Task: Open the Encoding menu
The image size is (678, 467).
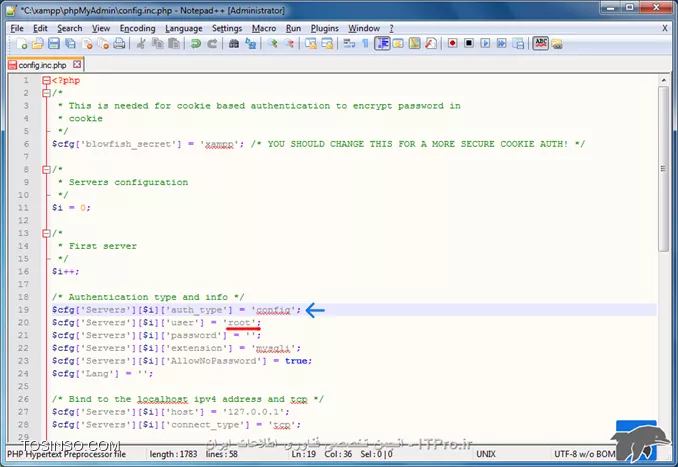Action: coord(138,29)
